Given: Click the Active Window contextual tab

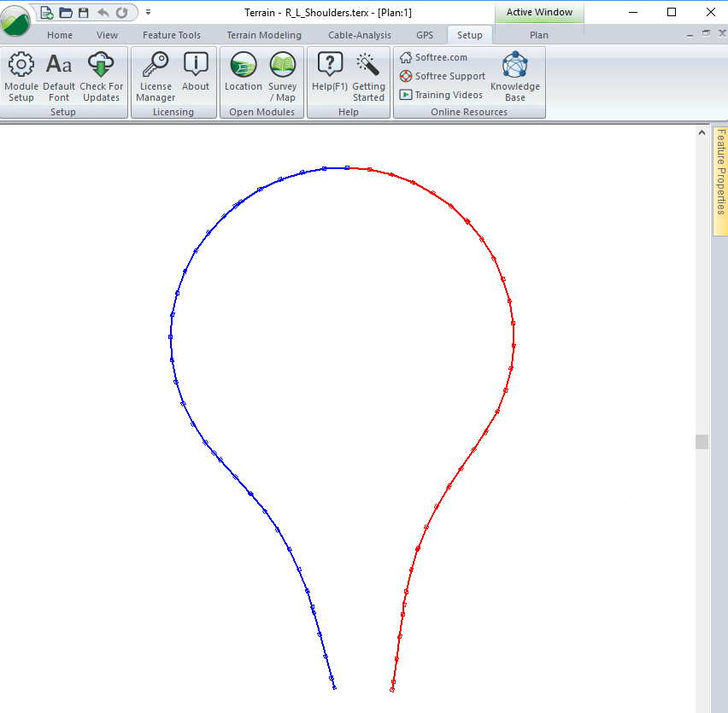Looking at the screenshot, I should 539,13.
